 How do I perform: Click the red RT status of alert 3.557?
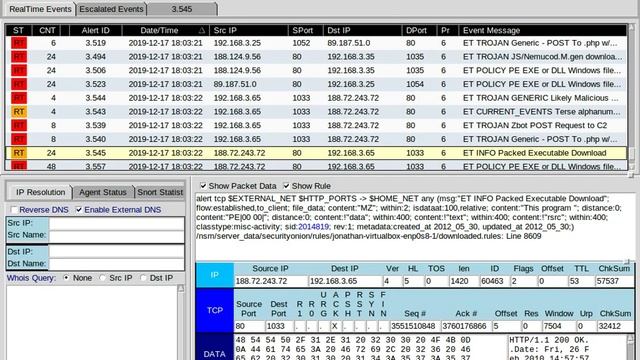pyautogui.click(x=18, y=166)
